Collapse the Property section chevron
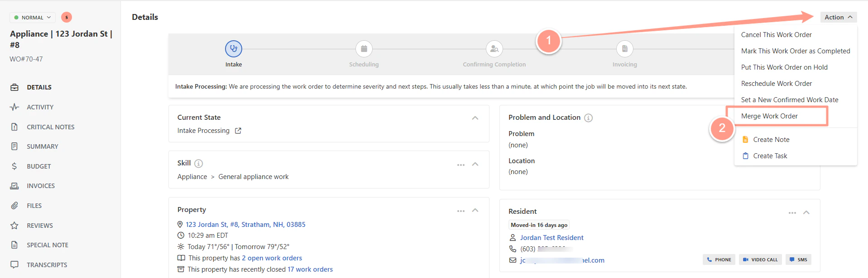This screenshot has width=868, height=278. [x=475, y=210]
